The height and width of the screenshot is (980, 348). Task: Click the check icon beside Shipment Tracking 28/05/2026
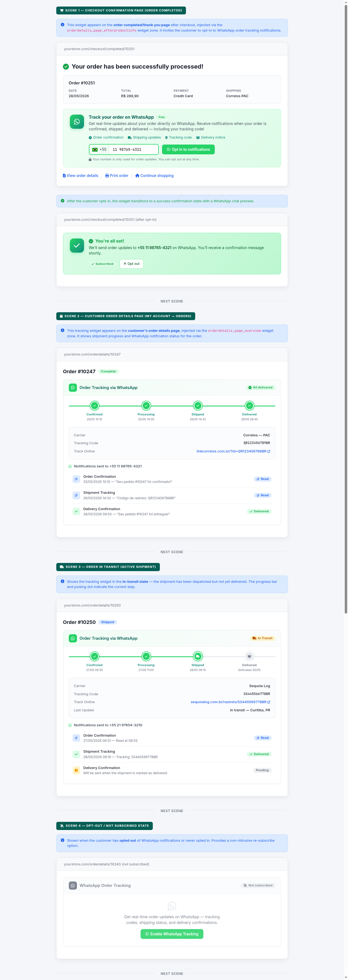click(x=76, y=754)
